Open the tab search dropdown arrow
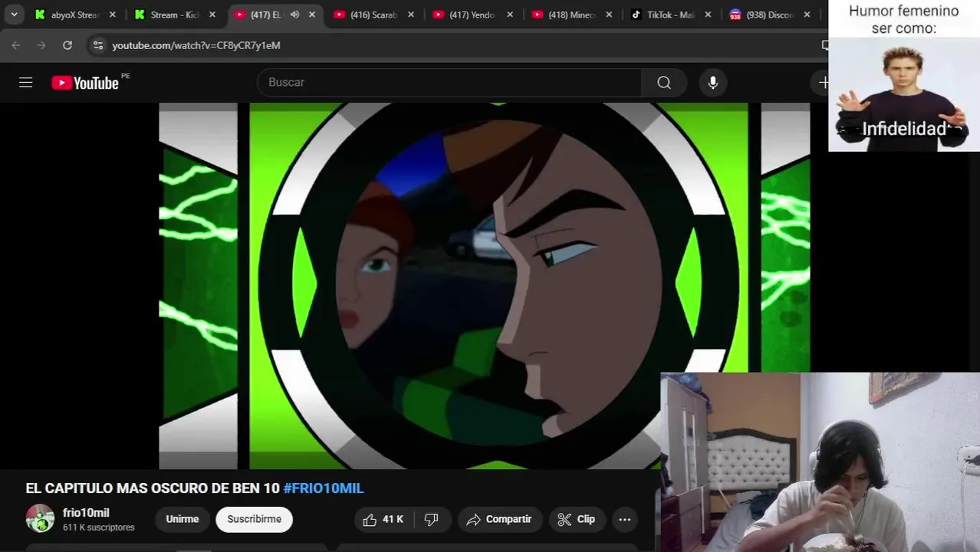 click(x=14, y=15)
